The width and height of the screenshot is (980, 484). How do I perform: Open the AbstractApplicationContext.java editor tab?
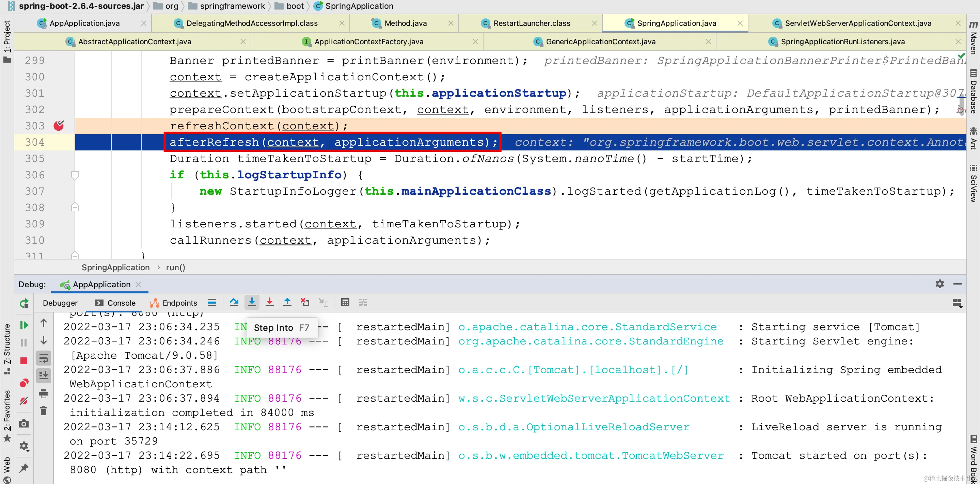point(135,42)
